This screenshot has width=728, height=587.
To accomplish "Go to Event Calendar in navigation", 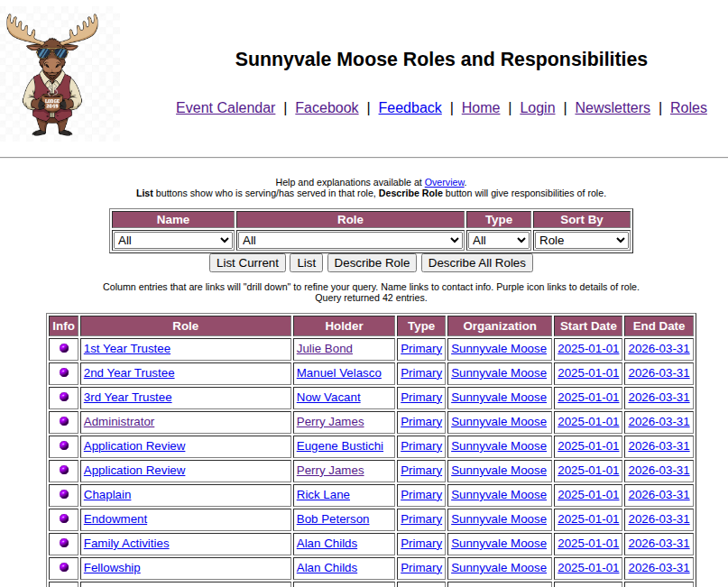I will [x=226, y=107].
